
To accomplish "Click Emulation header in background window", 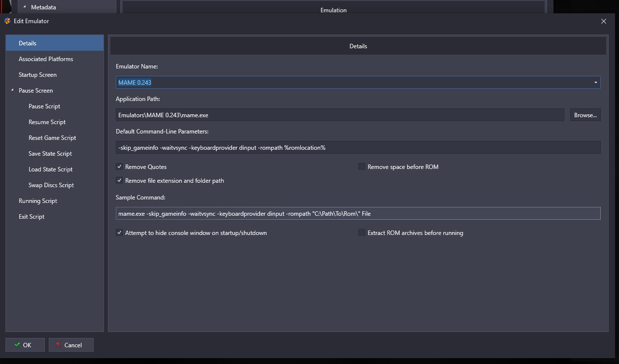I will point(334,10).
